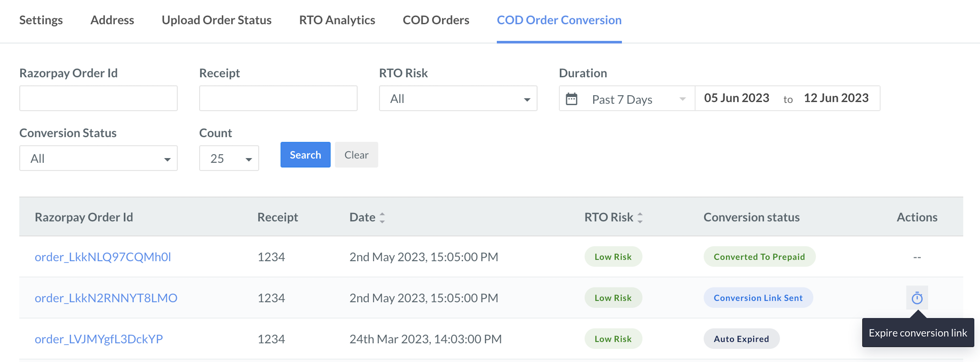Select the COD Order Conversion tab
Viewport: 980px width, 362px height.
pyautogui.click(x=559, y=20)
